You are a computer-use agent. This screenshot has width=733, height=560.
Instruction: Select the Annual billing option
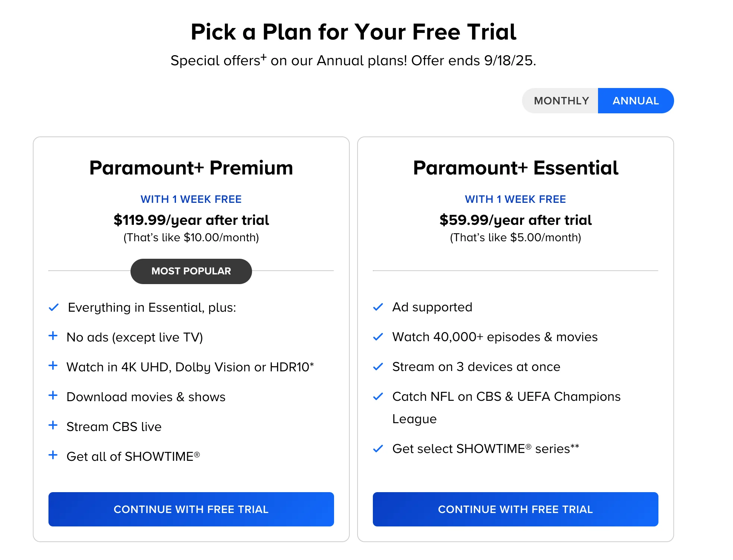635,100
